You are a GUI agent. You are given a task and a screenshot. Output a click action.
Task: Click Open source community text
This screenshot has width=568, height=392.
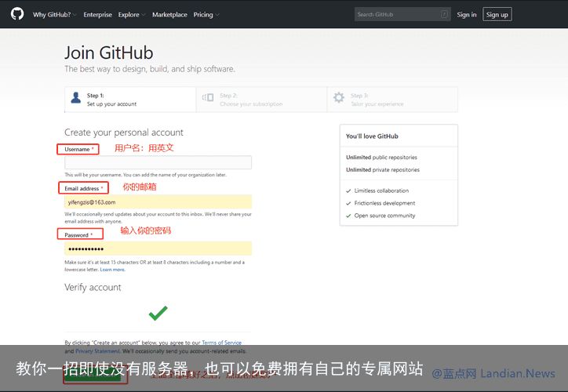(384, 216)
